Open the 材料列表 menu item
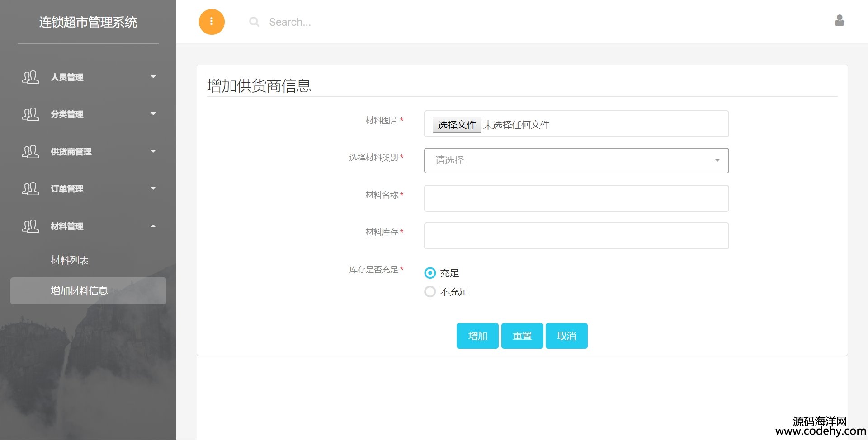 70,260
